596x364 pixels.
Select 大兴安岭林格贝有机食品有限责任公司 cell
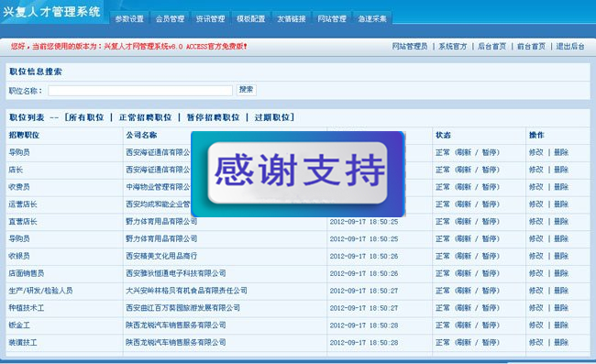pos(187,291)
